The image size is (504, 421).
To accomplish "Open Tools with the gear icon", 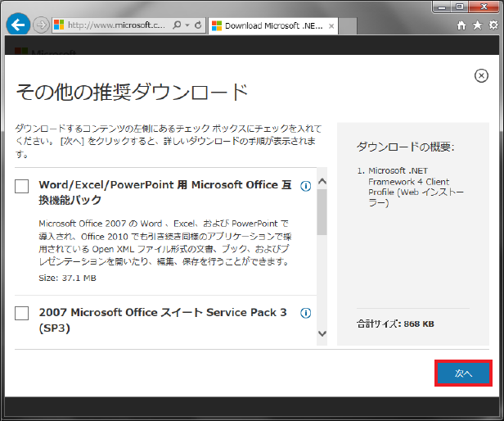I will 493,25.
